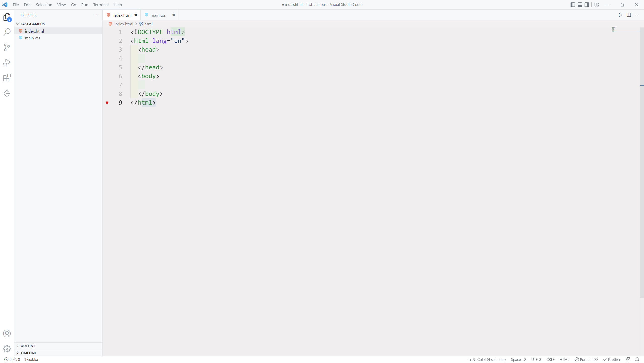The image size is (644, 363).
Task: Open the Edit menu
Action: (27, 5)
